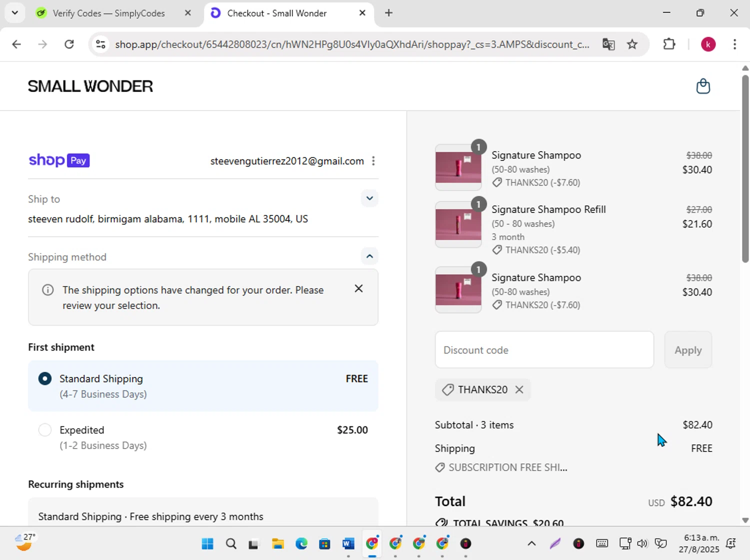Close the Verify Codes SimplyCodes tab
Viewport: 750px width, 560px height.
(x=188, y=13)
